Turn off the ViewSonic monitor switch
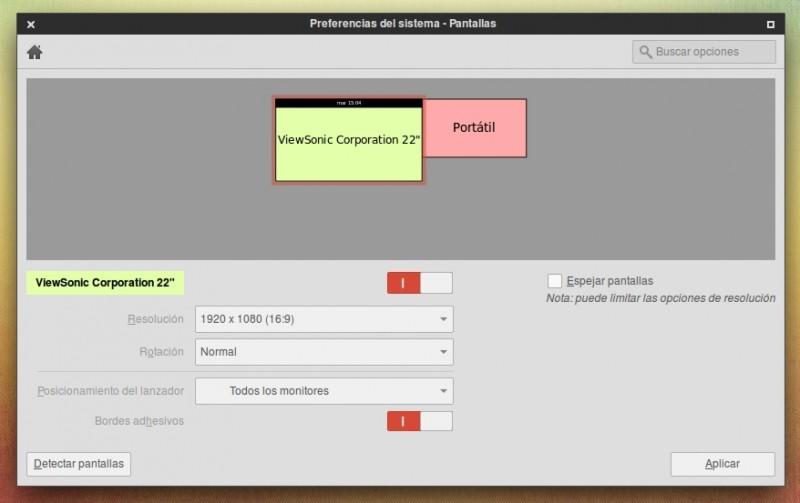The height and width of the screenshot is (503, 800). pyautogui.click(x=419, y=283)
